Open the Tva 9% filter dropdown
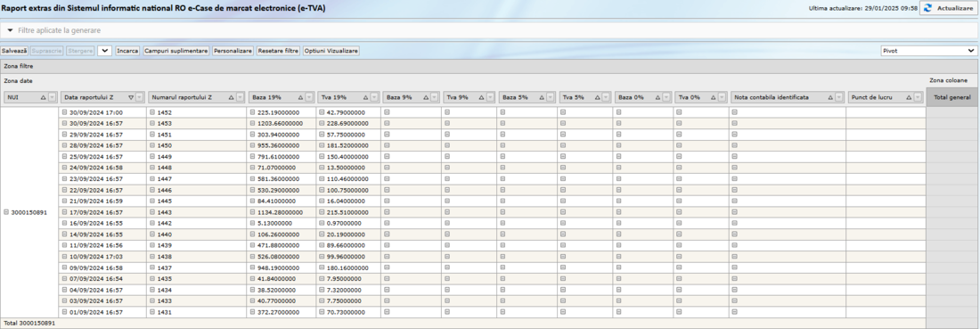Viewport: 980px width, 329px height. 489,97
